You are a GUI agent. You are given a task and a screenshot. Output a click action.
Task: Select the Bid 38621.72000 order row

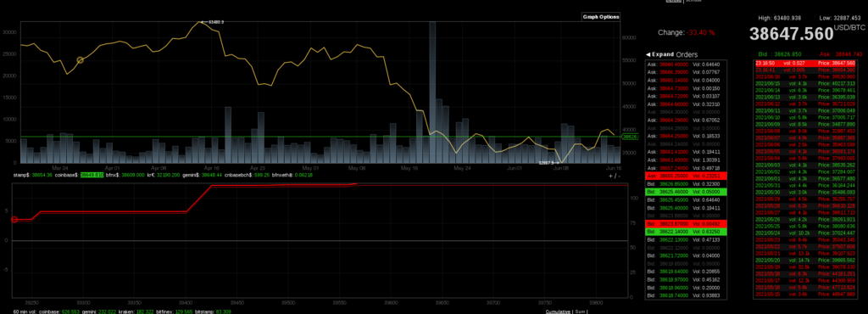(x=686, y=255)
